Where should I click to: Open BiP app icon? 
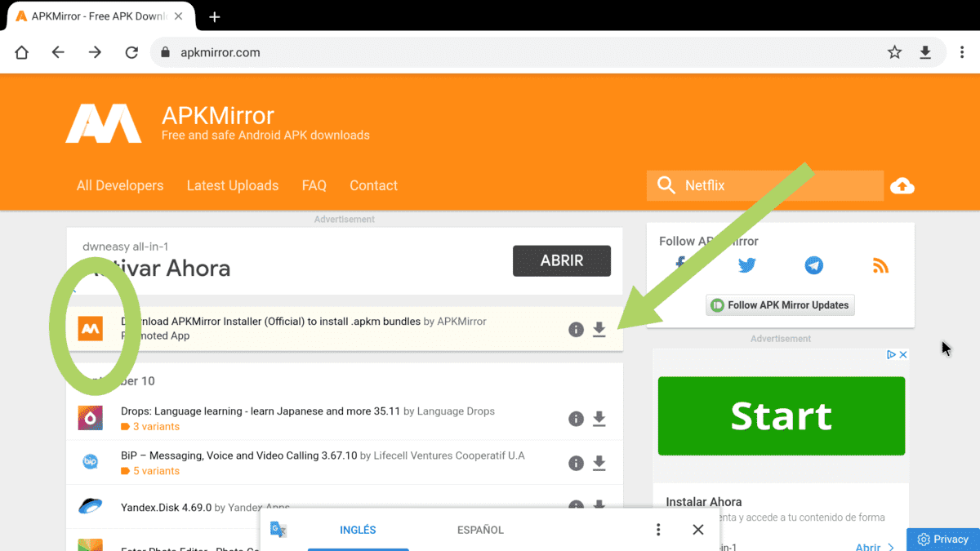[91, 462]
